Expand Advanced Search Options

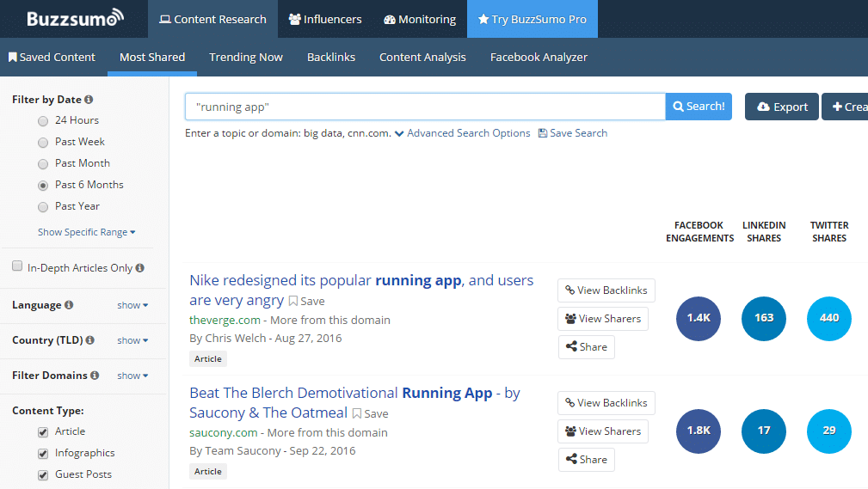pos(462,133)
